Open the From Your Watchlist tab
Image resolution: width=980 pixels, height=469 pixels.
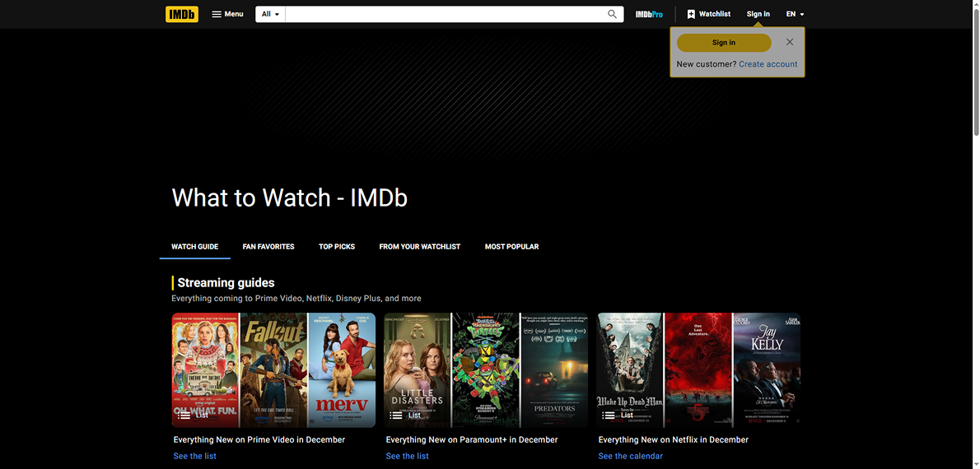pyautogui.click(x=419, y=247)
